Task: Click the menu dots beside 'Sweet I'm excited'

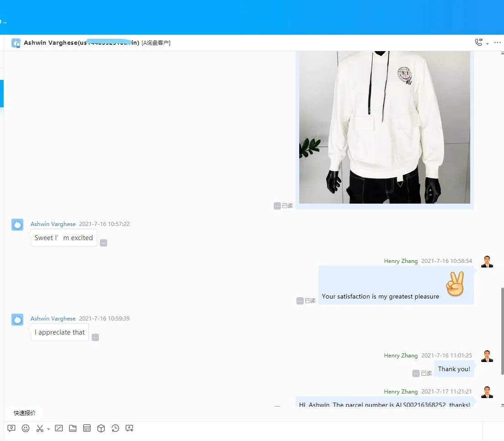Action: (x=104, y=243)
